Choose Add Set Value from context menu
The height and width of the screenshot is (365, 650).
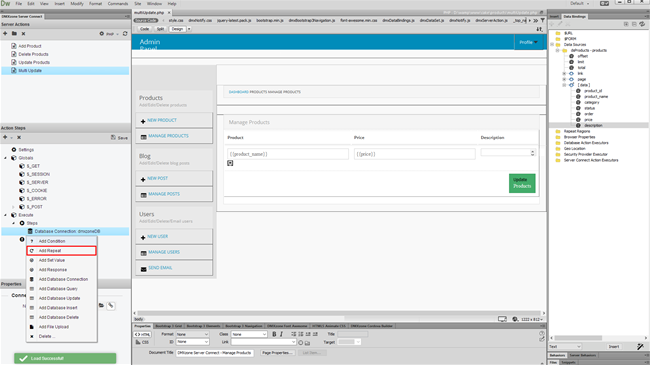pos(61,260)
